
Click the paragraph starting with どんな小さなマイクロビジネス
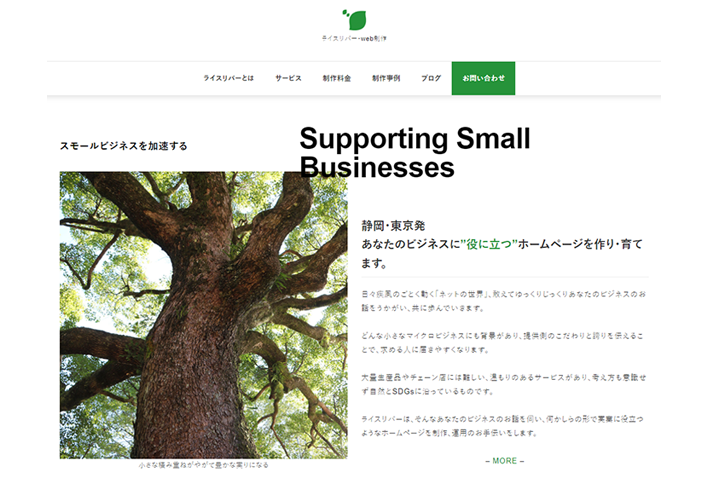pyautogui.click(x=502, y=343)
